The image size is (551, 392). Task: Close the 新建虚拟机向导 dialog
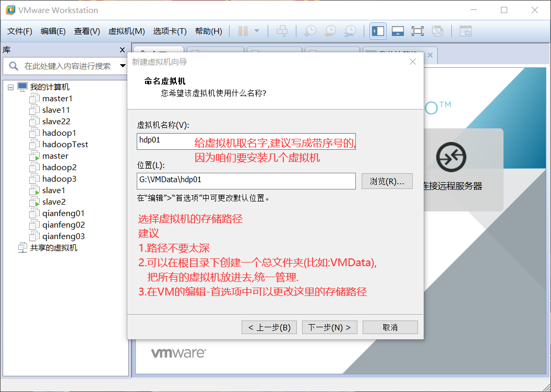413,62
